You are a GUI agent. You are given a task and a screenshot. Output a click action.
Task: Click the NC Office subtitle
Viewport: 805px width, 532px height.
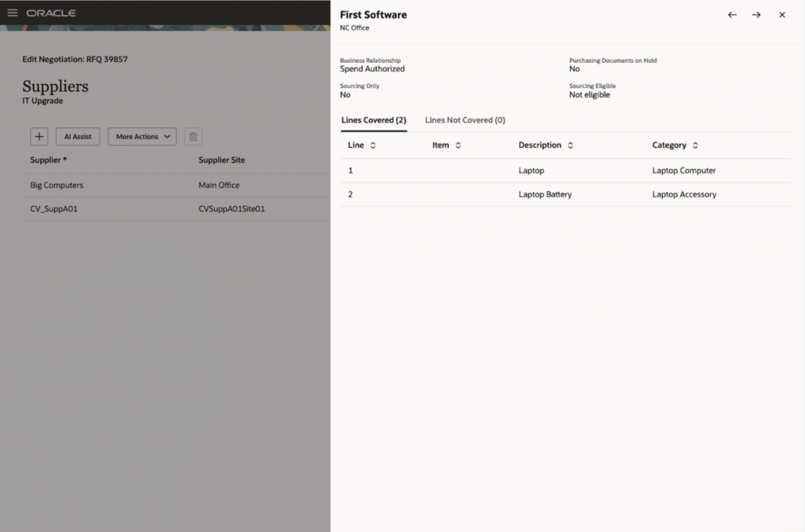pyautogui.click(x=355, y=28)
